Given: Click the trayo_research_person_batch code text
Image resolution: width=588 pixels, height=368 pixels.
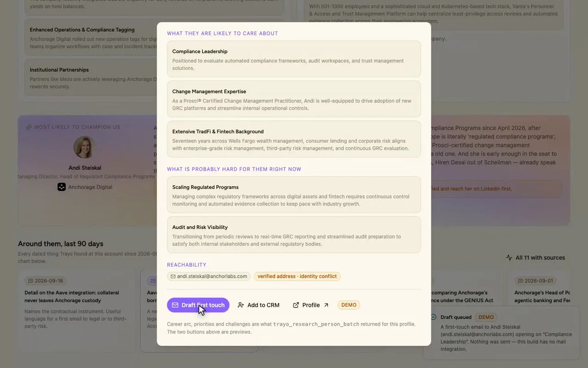Looking at the screenshot, I should coord(316,324).
